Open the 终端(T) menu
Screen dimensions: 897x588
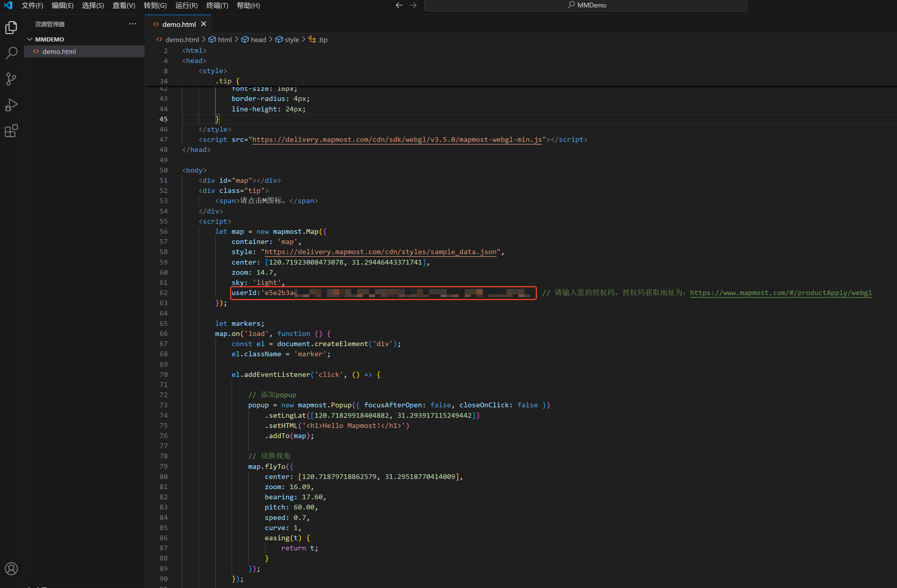pos(217,5)
